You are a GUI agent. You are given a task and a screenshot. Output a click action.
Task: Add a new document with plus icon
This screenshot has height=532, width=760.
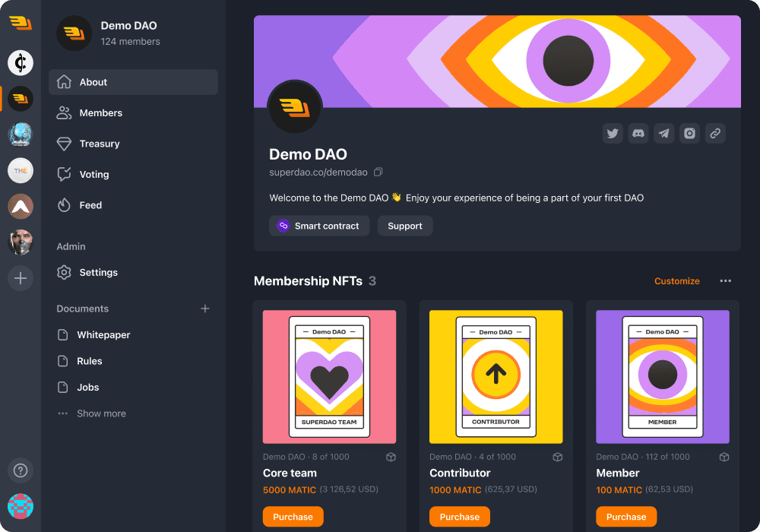[x=205, y=309]
